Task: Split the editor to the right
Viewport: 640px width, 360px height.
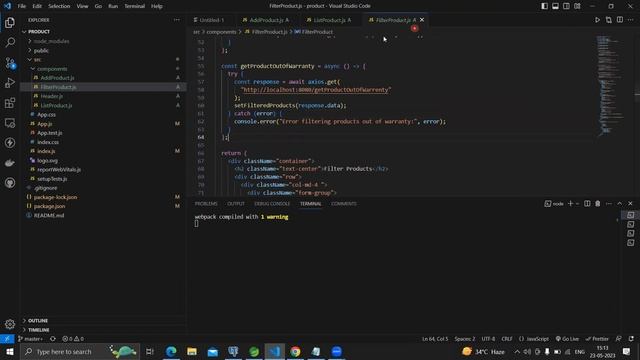Action: (620, 20)
